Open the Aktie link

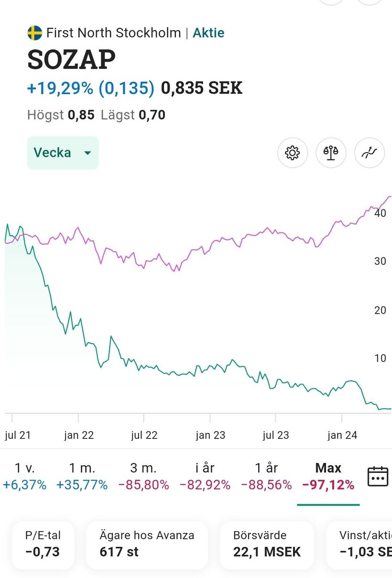click(208, 33)
